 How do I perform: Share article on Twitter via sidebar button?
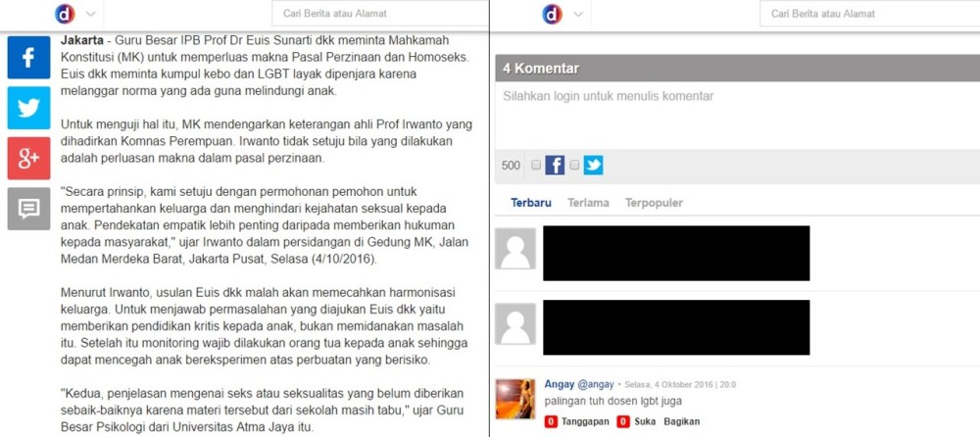[x=28, y=108]
